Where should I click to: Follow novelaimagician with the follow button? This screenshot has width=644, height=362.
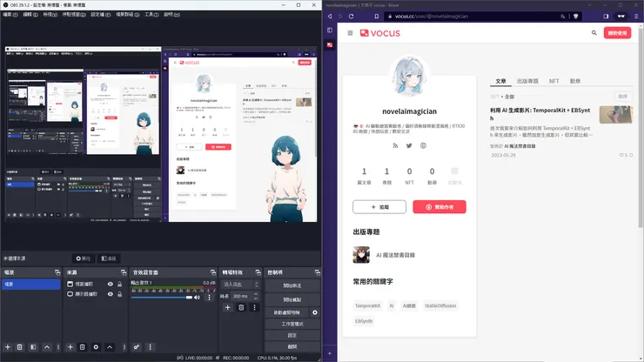pyautogui.click(x=379, y=207)
